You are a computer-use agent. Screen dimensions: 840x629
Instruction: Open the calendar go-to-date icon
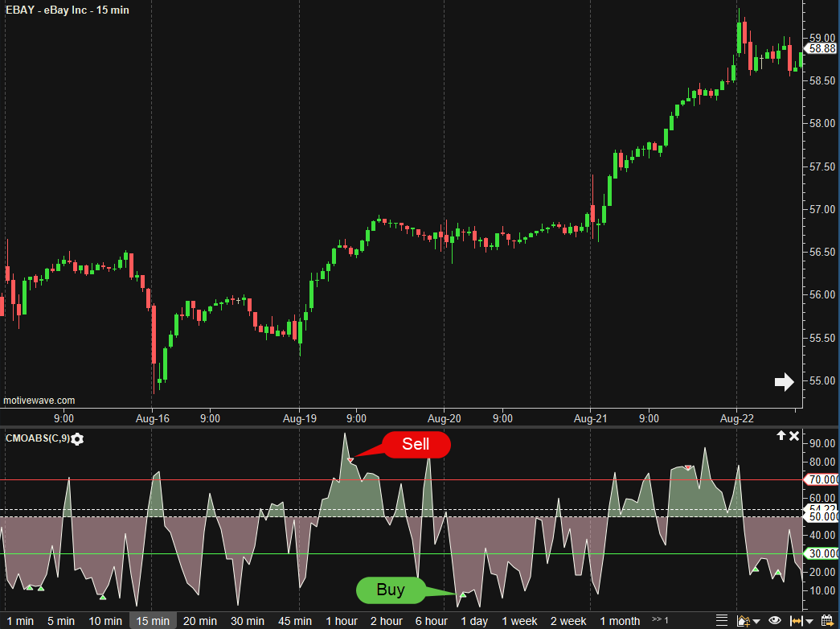point(826,621)
